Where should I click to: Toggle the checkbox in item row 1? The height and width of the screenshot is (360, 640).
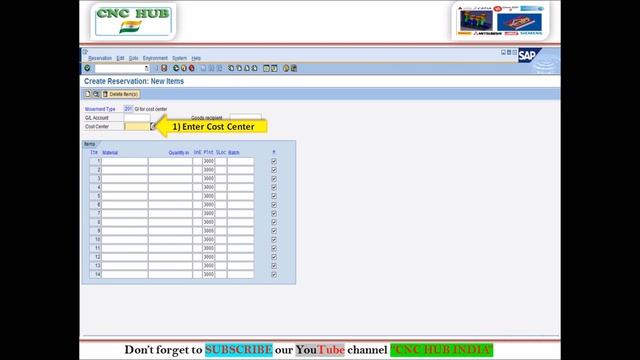click(274, 161)
